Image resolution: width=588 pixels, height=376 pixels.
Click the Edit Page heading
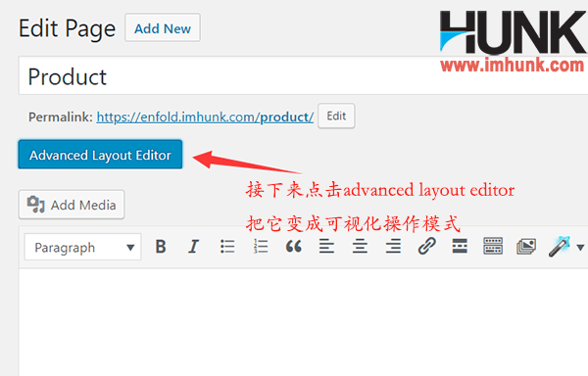pyautogui.click(x=67, y=28)
